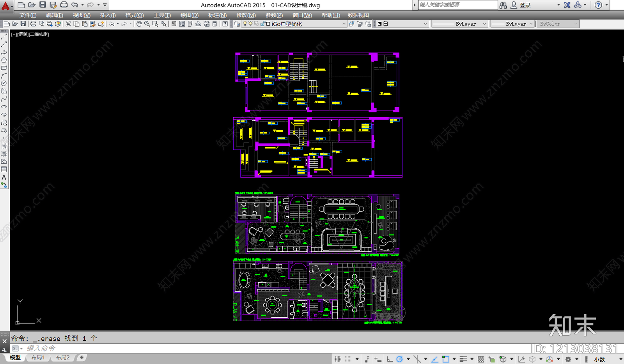Open the 数据视图 menu item
This screenshot has height=364, width=624.
click(358, 15)
